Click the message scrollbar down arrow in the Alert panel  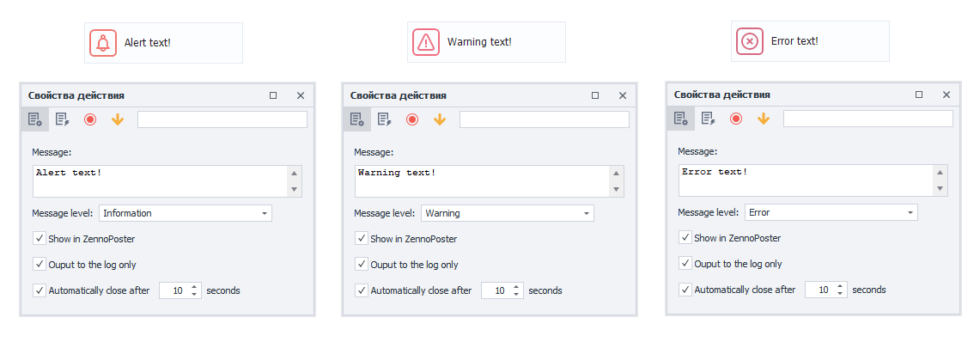pos(295,189)
